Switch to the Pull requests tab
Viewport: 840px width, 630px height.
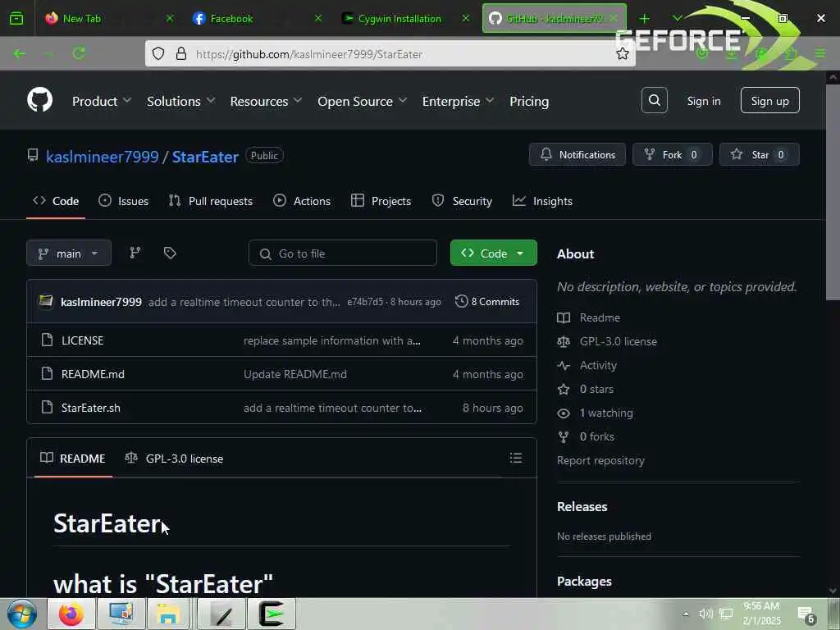pos(211,201)
